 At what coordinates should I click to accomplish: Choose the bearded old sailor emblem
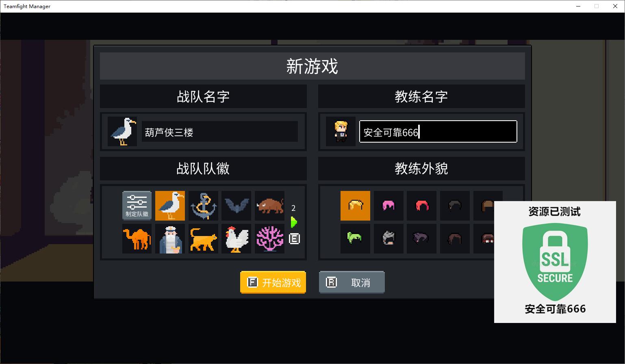[170, 239]
